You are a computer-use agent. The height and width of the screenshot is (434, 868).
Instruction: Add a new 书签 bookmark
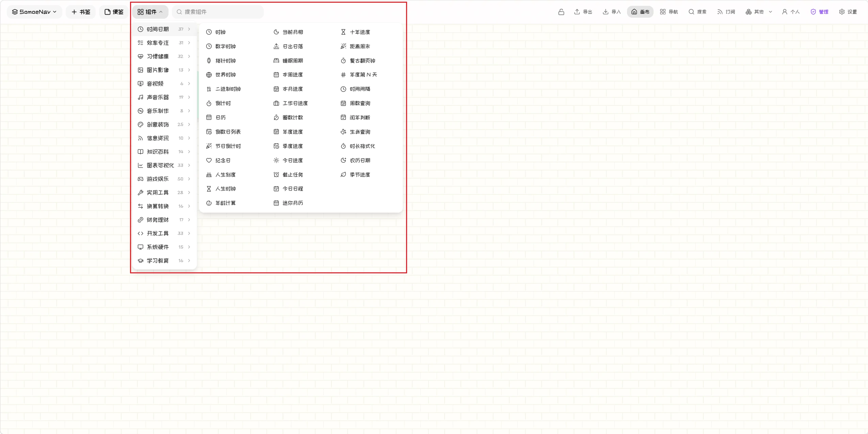pyautogui.click(x=81, y=12)
